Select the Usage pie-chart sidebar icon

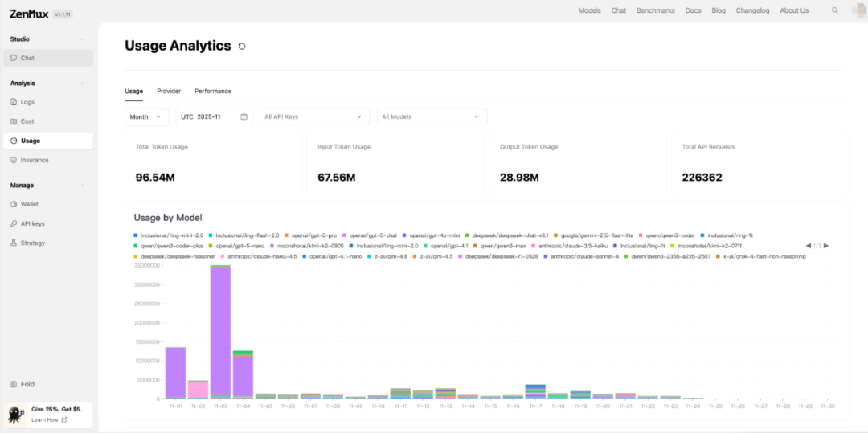pos(14,141)
